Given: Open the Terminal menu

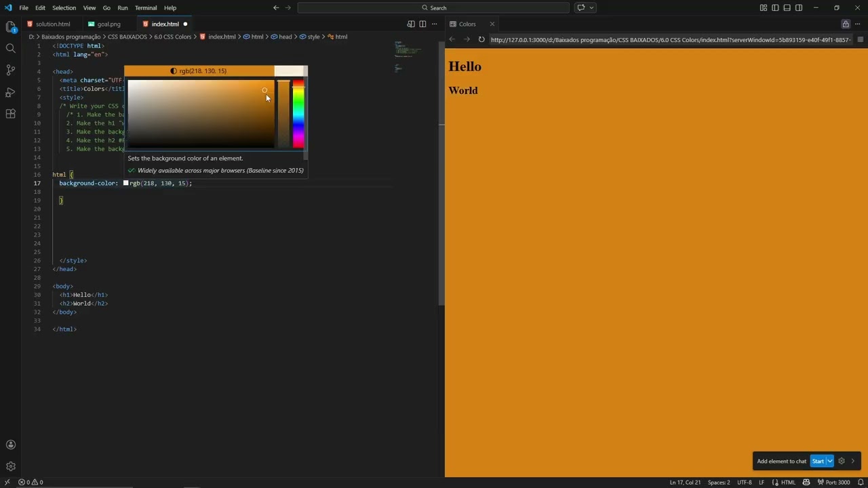Looking at the screenshot, I should (x=146, y=8).
